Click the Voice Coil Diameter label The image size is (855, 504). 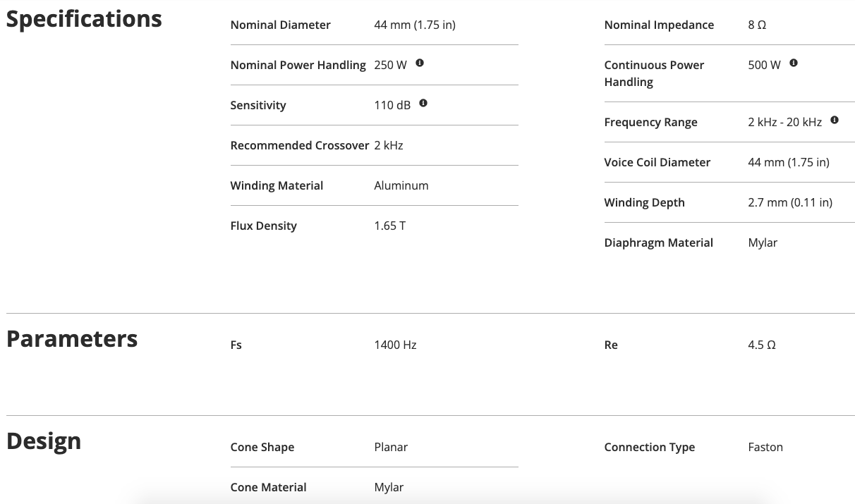(657, 162)
